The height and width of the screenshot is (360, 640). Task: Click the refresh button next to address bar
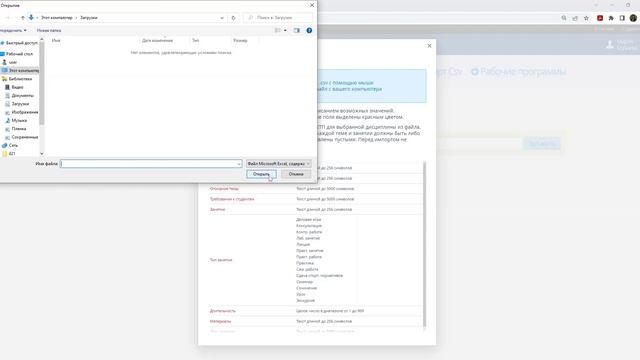233,18
